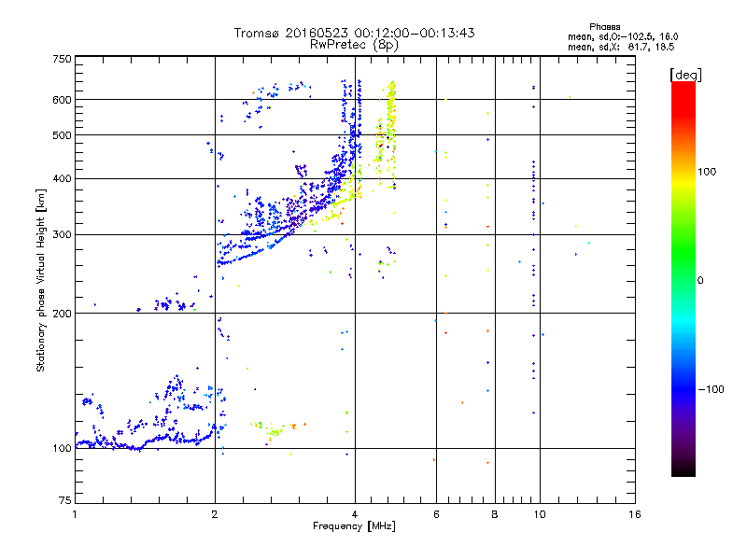This screenshot has width=747, height=560.
Task: Click the y-axis label '400'
Action: pyautogui.click(x=62, y=178)
